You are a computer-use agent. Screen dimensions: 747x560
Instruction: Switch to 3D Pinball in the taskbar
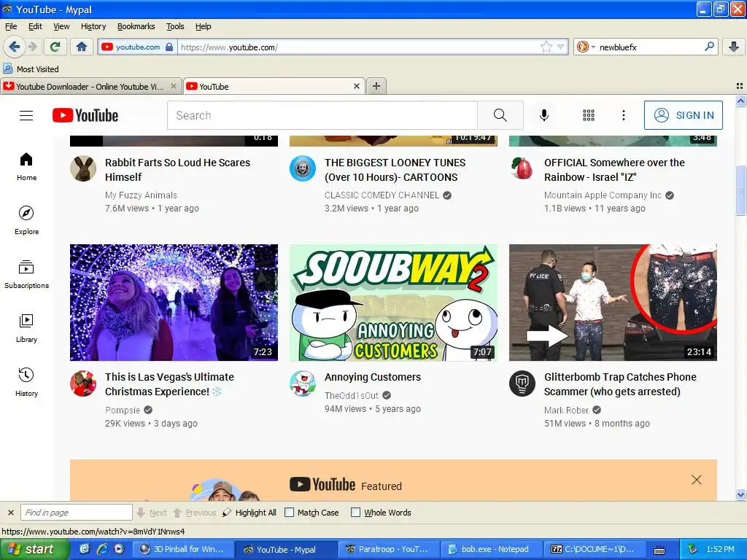coord(182,549)
